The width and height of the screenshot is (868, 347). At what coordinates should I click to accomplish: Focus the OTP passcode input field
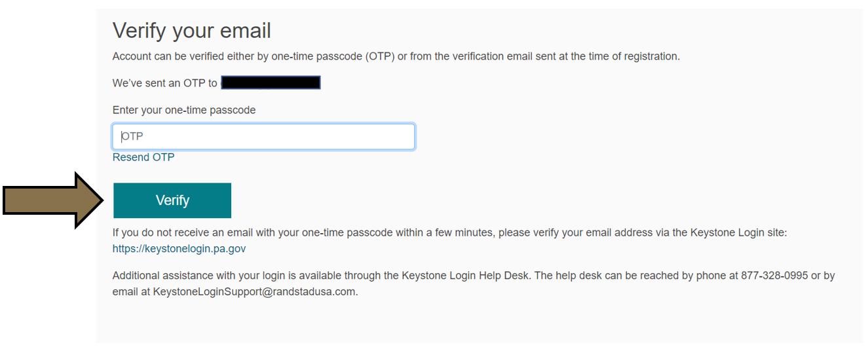[263, 137]
